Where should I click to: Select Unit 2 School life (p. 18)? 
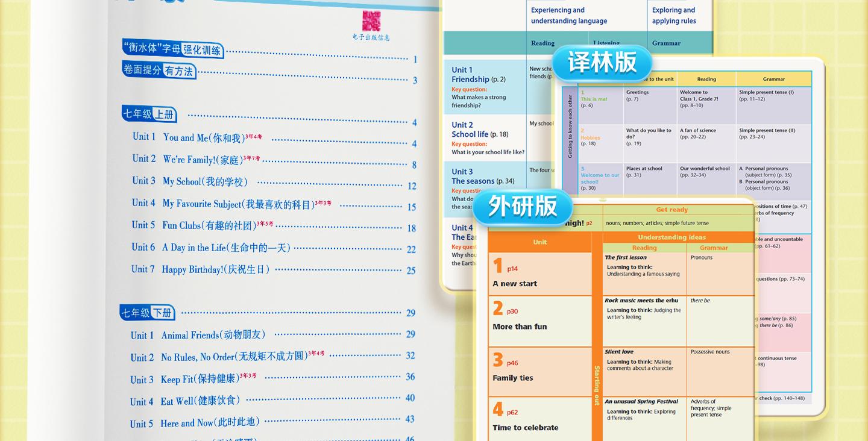(480, 130)
